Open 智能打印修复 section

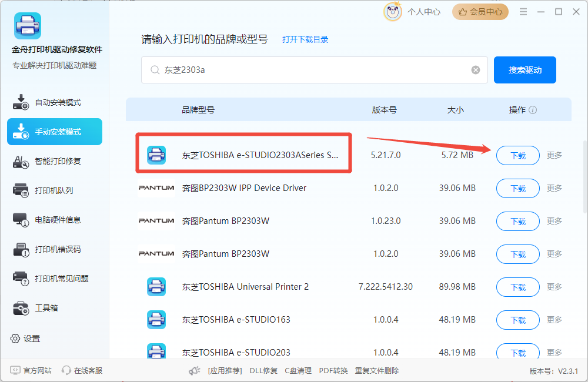click(x=55, y=161)
